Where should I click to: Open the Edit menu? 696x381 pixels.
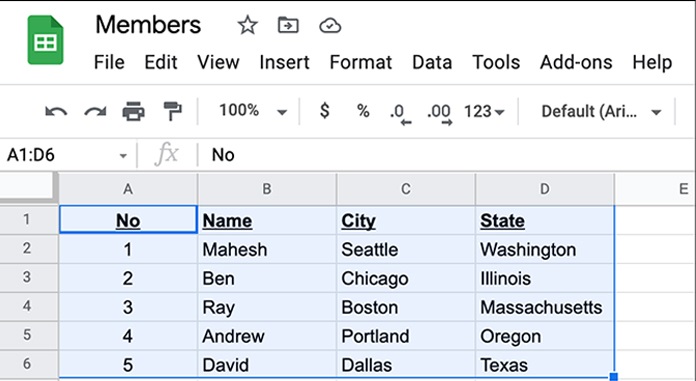click(161, 62)
